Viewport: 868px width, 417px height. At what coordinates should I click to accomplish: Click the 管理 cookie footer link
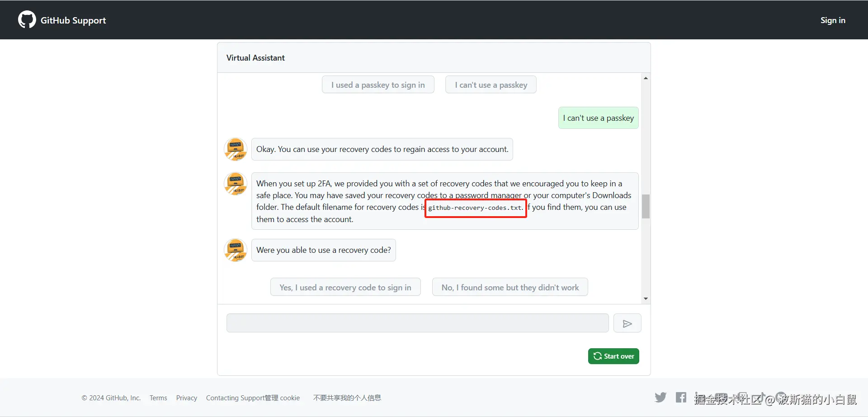tap(283, 398)
